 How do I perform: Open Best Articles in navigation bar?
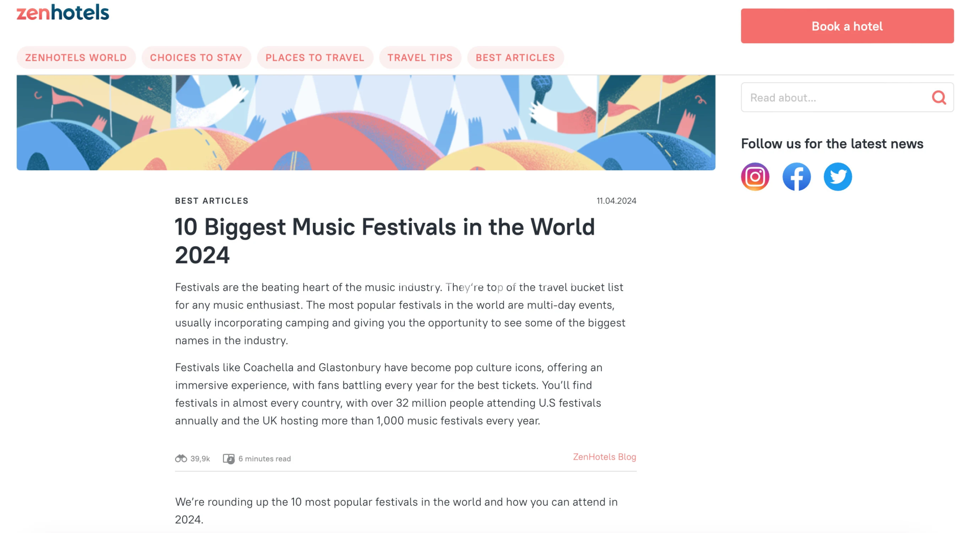coord(515,58)
